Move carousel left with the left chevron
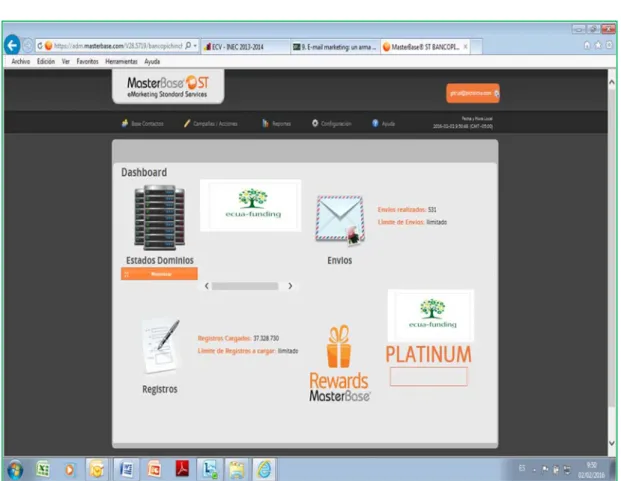Image resolution: width=621 pixels, height=481 pixels. [206, 286]
